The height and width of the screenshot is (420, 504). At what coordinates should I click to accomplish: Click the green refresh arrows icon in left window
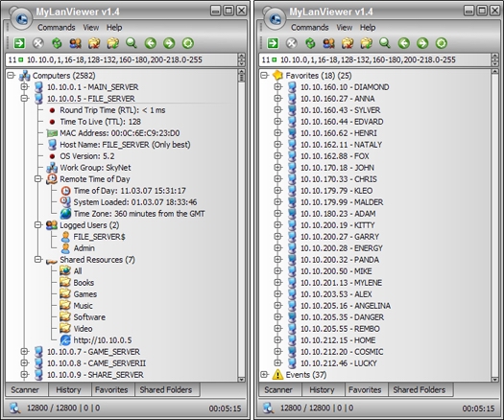[57, 43]
